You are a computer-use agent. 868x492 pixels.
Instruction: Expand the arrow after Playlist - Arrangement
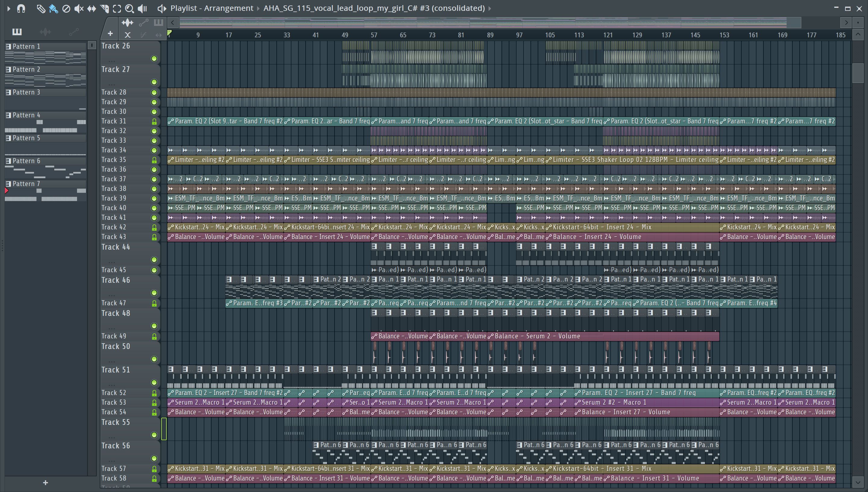click(258, 8)
